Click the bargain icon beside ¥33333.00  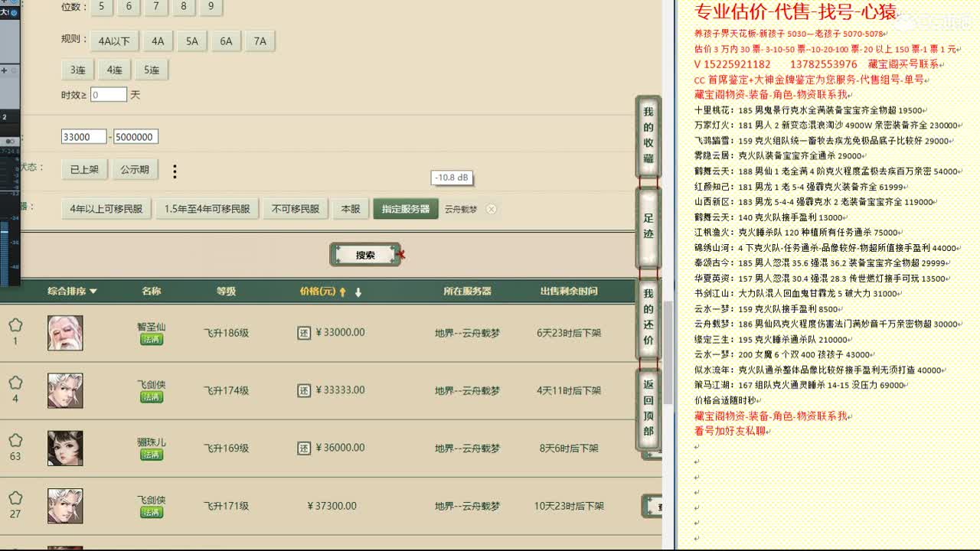(x=304, y=390)
